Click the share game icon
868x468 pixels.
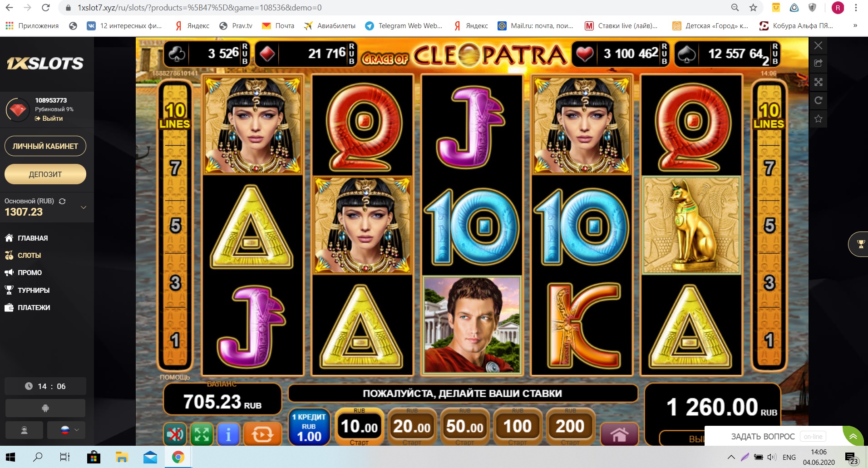(x=818, y=64)
